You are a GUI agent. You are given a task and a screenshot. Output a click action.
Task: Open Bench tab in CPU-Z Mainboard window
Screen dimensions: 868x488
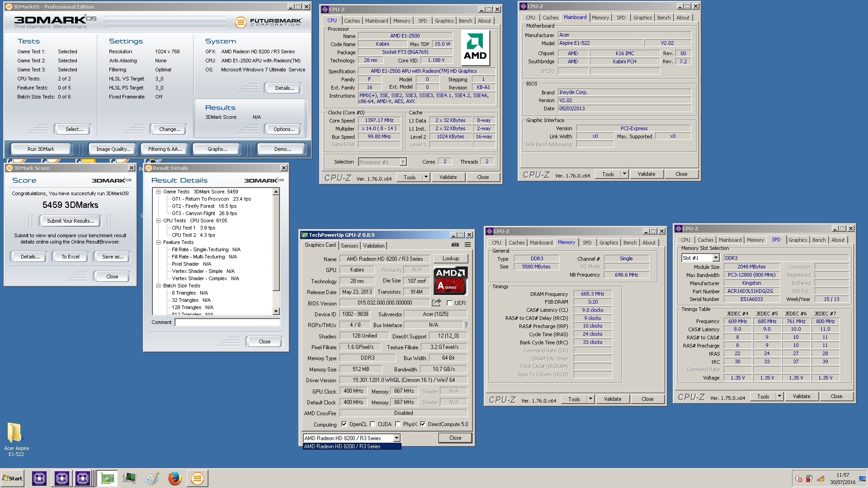664,18
